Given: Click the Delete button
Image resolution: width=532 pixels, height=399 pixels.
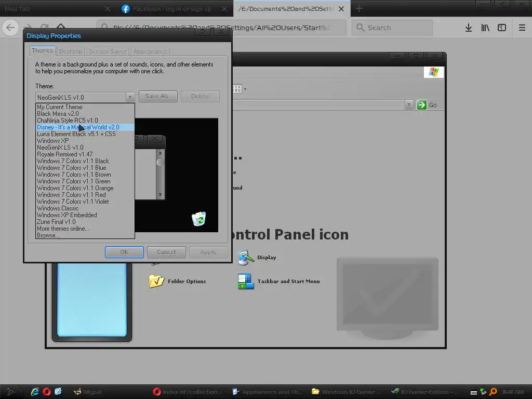Looking at the screenshot, I should pos(200,96).
